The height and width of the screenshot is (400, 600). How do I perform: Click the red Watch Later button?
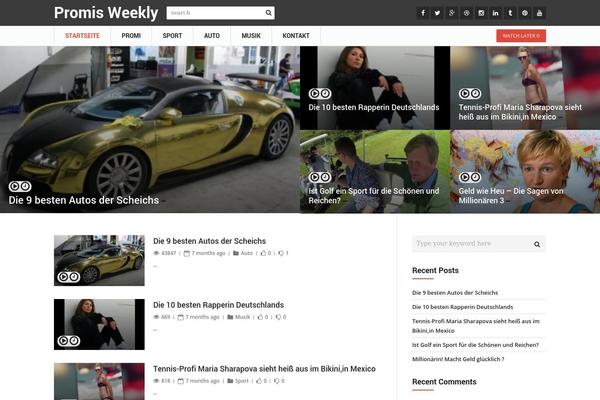click(521, 36)
